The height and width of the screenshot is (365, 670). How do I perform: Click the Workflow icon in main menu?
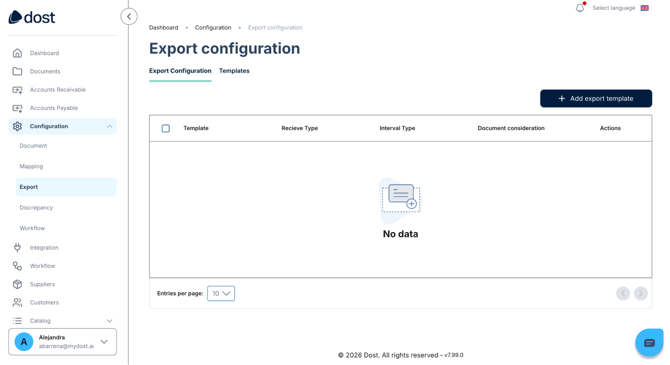(x=17, y=266)
